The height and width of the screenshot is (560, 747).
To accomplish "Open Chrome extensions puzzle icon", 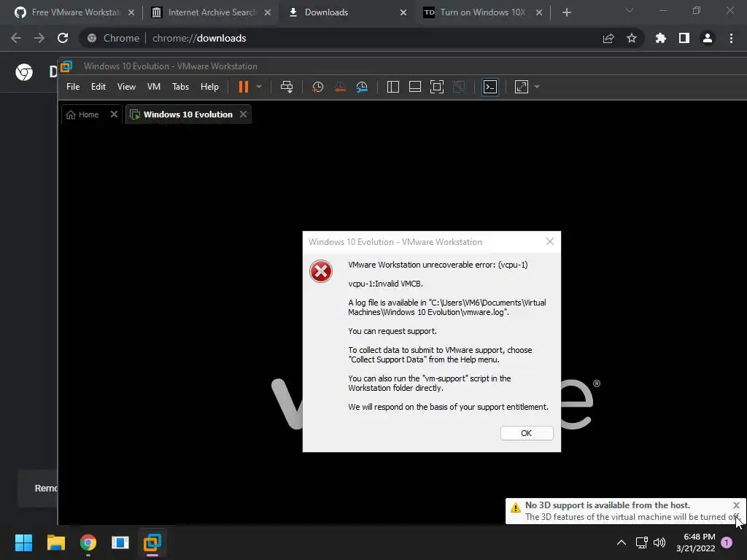I will pos(661,38).
